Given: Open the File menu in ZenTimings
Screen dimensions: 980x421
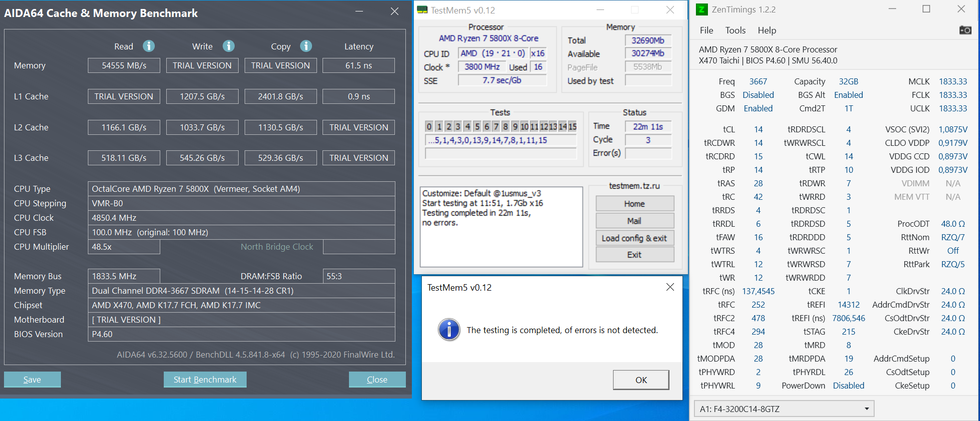Looking at the screenshot, I should 706,30.
